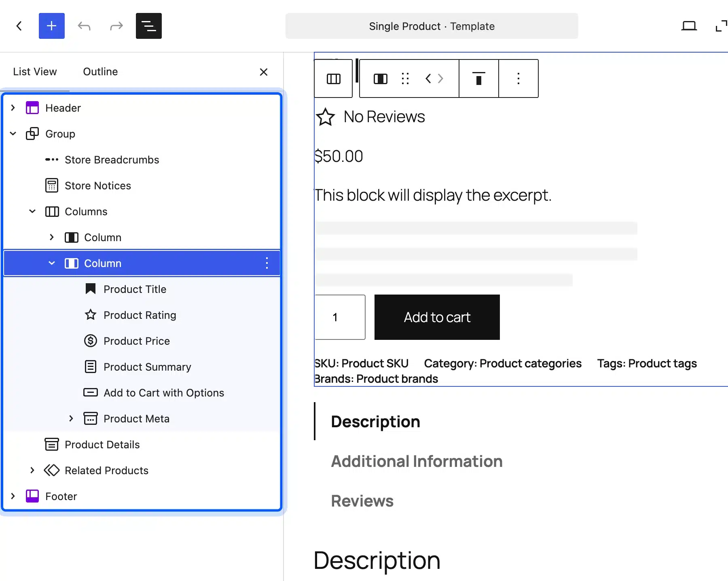
Task: Select Product Price block in list view
Action: point(142,341)
